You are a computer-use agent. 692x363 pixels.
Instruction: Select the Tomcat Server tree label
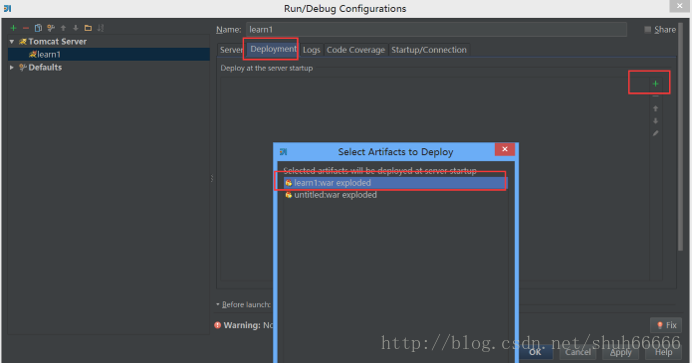57,41
